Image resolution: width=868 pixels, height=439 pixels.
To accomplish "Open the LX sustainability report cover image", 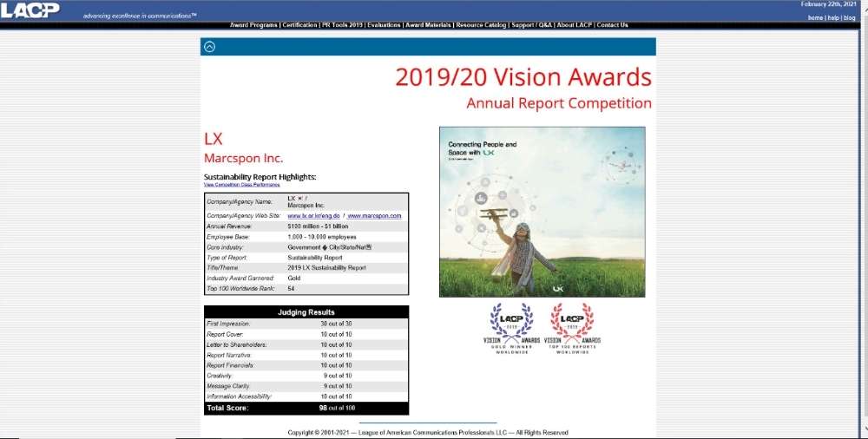I will pyautogui.click(x=542, y=212).
